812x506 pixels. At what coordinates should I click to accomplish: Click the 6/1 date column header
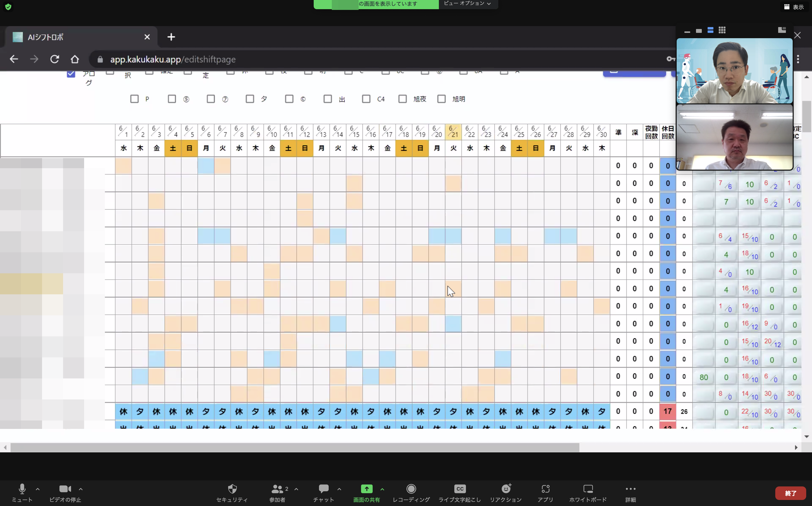pos(123,132)
